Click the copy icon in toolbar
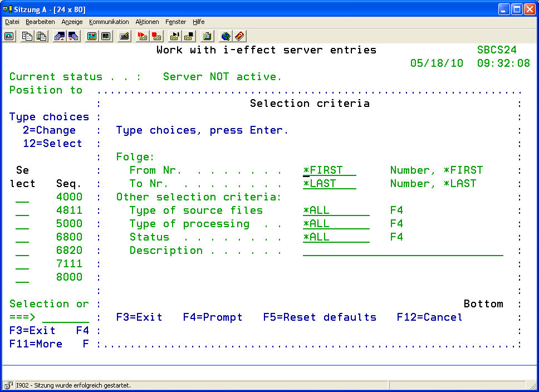This screenshot has width=539, height=392. tap(27, 36)
